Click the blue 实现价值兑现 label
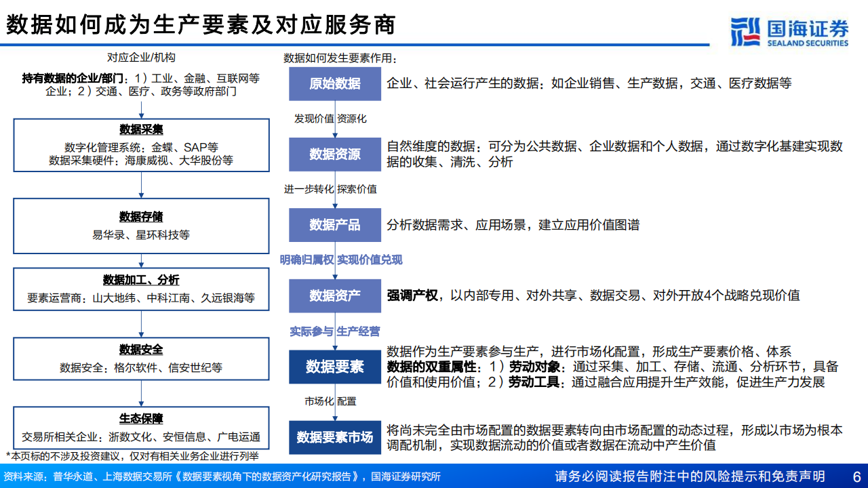Screen dimensions: 868x488 point(370,260)
